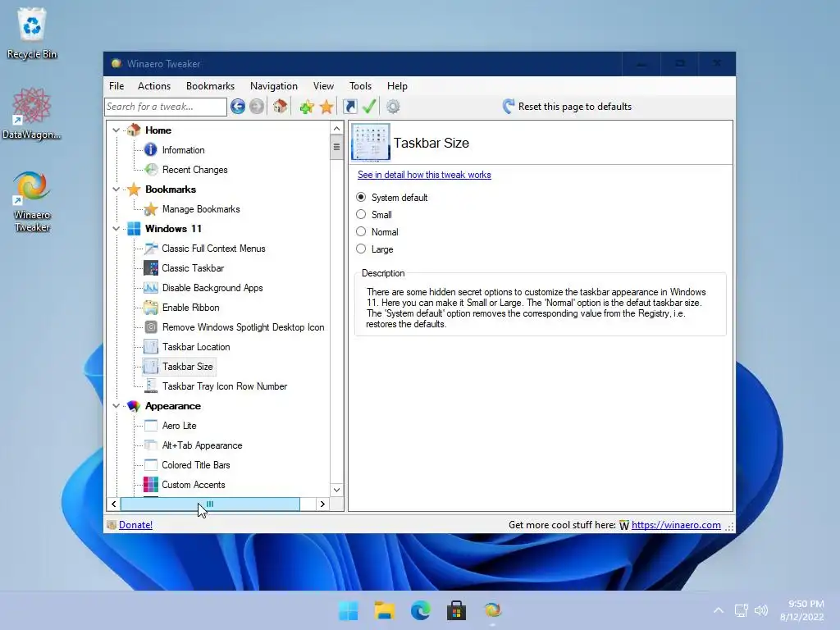Click the Winaero Tweaker desktop shortcut

tap(32, 201)
